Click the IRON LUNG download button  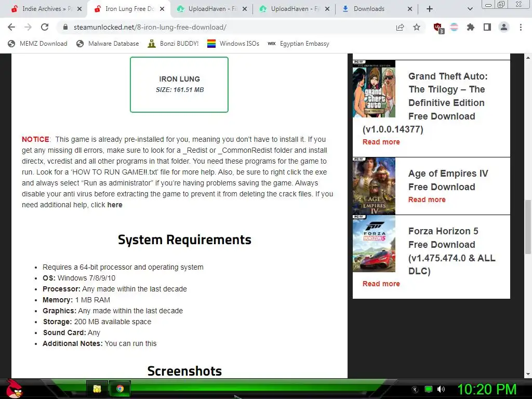click(179, 85)
